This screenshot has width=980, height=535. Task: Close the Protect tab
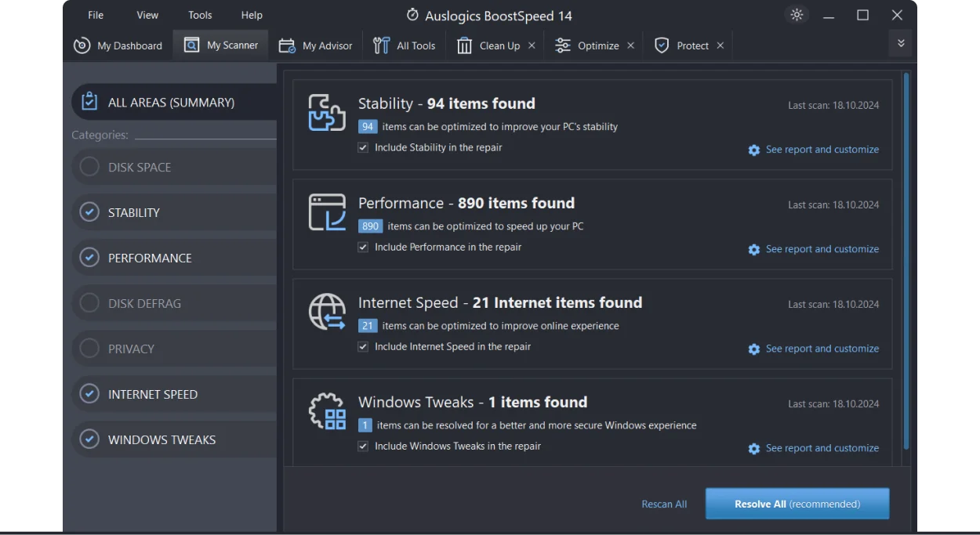720,45
